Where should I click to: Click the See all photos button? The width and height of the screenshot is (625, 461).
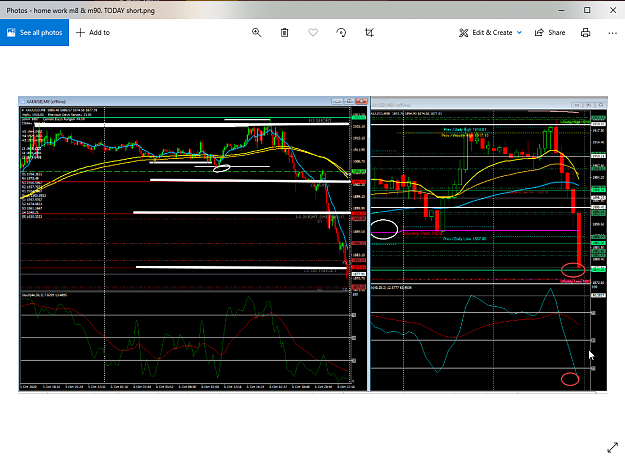click(x=34, y=33)
